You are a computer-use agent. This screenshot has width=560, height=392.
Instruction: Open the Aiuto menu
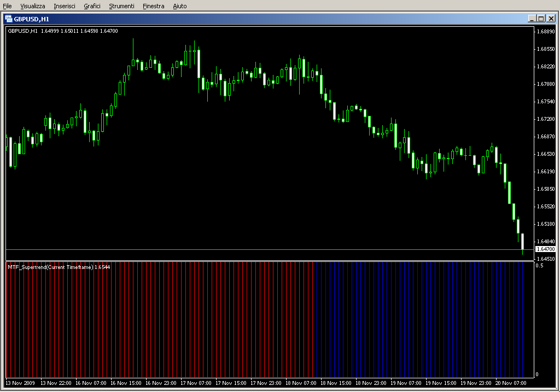coord(179,6)
